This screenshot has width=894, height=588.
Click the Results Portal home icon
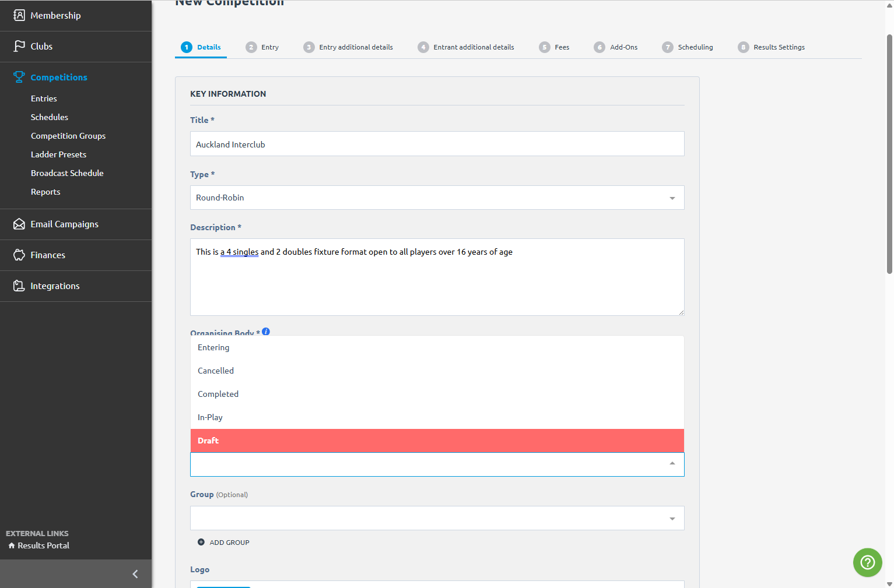12,545
